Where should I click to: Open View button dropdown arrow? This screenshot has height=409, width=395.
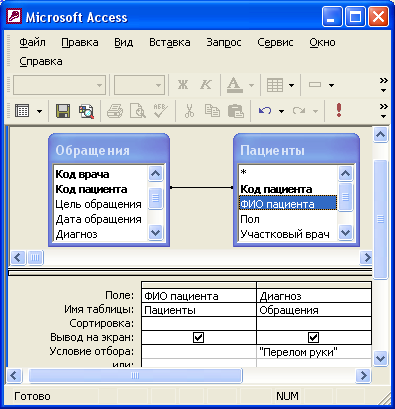pos(39,111)
